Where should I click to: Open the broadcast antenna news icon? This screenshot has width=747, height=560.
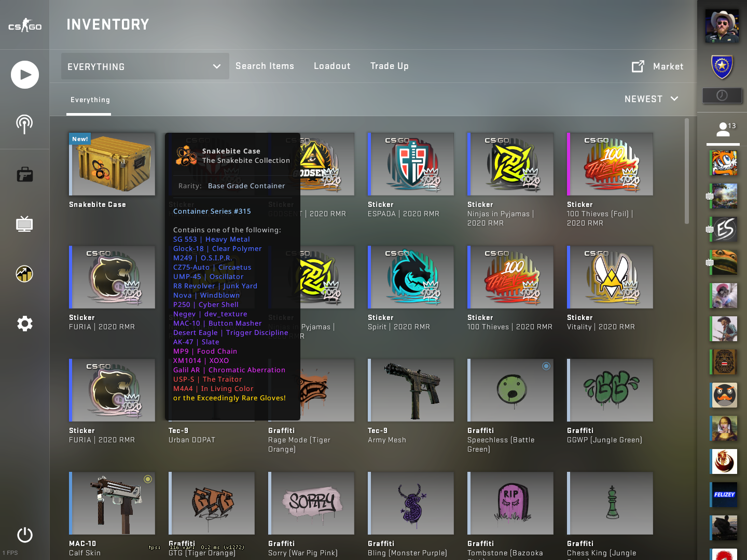(24, 124)
